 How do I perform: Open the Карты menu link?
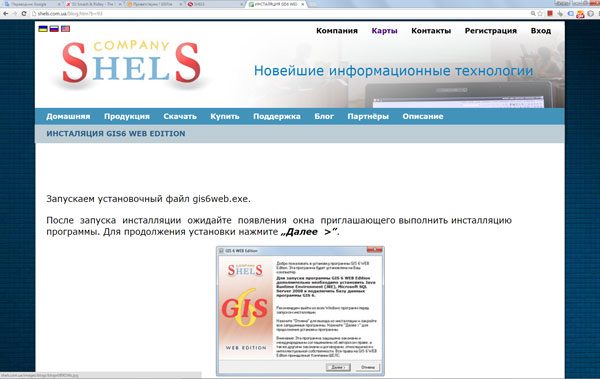coord(384,31)
